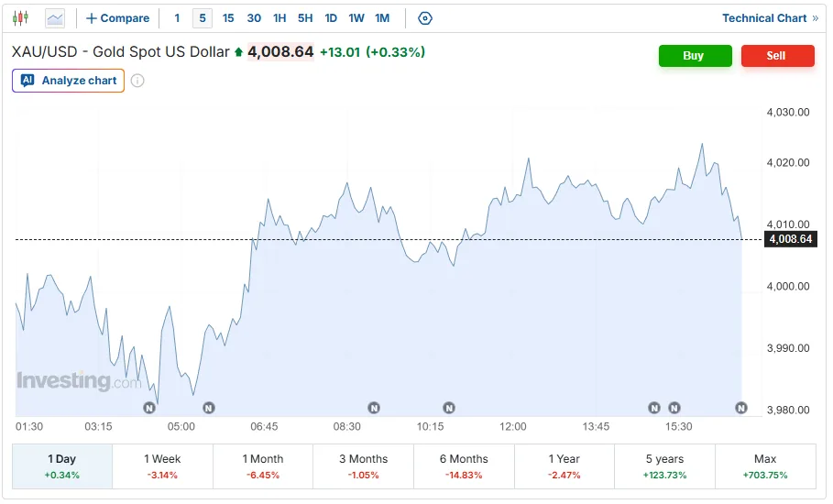Select the area chart type icon
The height and width of the screenshot is (504, 833).
55,18
